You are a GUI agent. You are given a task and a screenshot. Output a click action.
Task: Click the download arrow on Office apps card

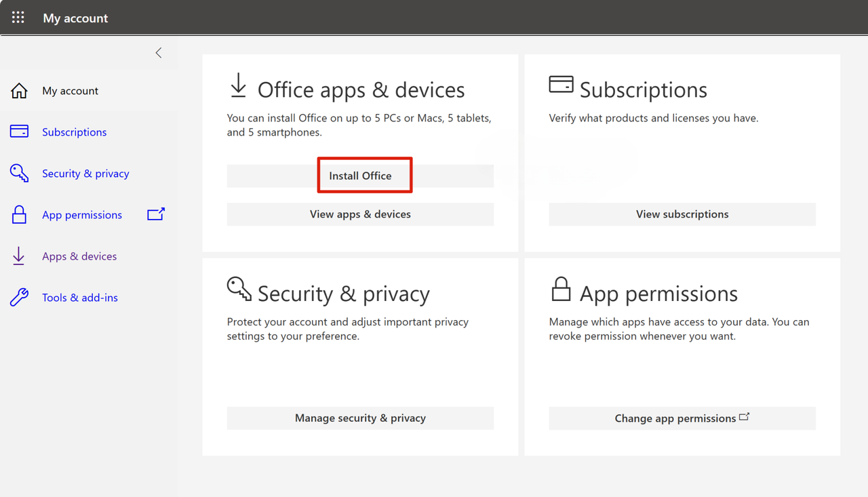point(237,85)
